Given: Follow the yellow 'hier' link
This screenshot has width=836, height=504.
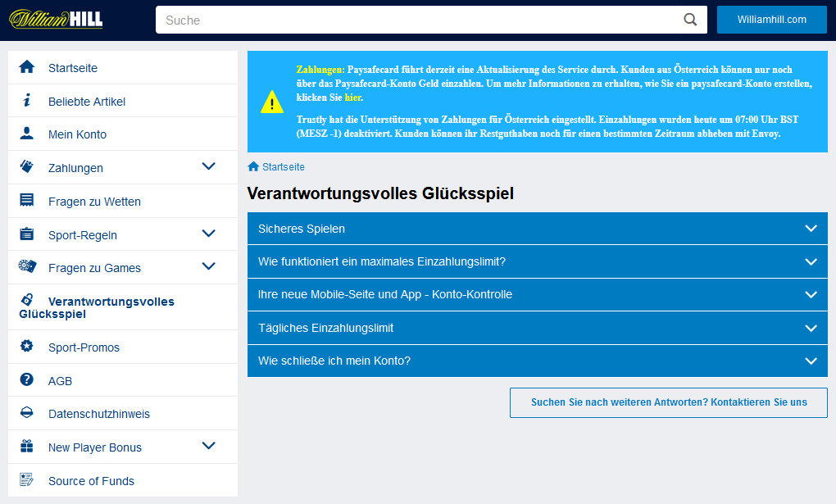Looking at the screenshot, I should [353, 98].
